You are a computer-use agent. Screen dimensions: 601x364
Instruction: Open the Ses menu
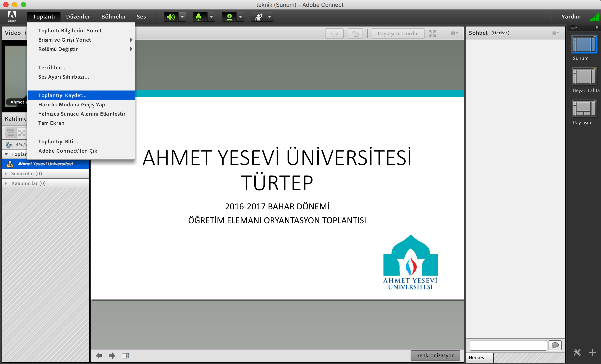click(141, 17)
